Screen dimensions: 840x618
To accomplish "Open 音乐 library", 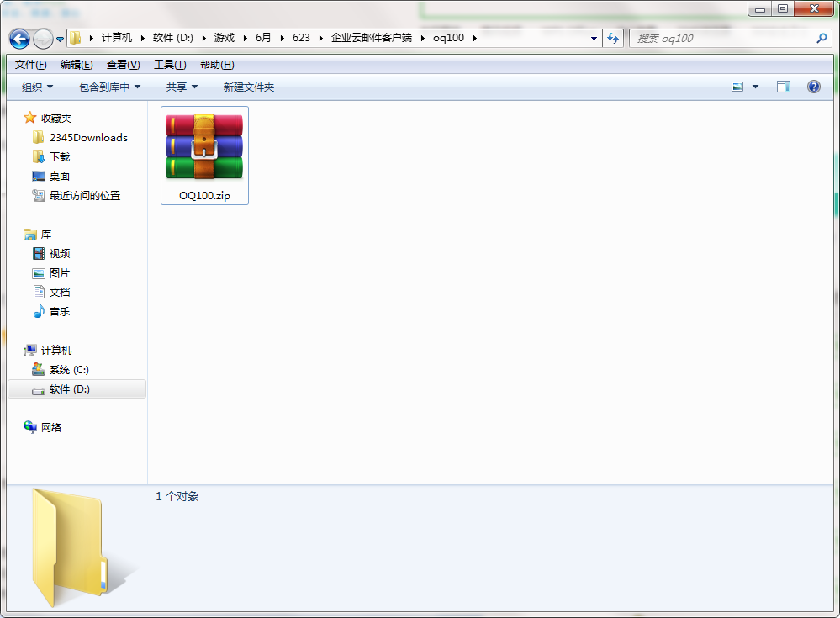I will (60, 311).
